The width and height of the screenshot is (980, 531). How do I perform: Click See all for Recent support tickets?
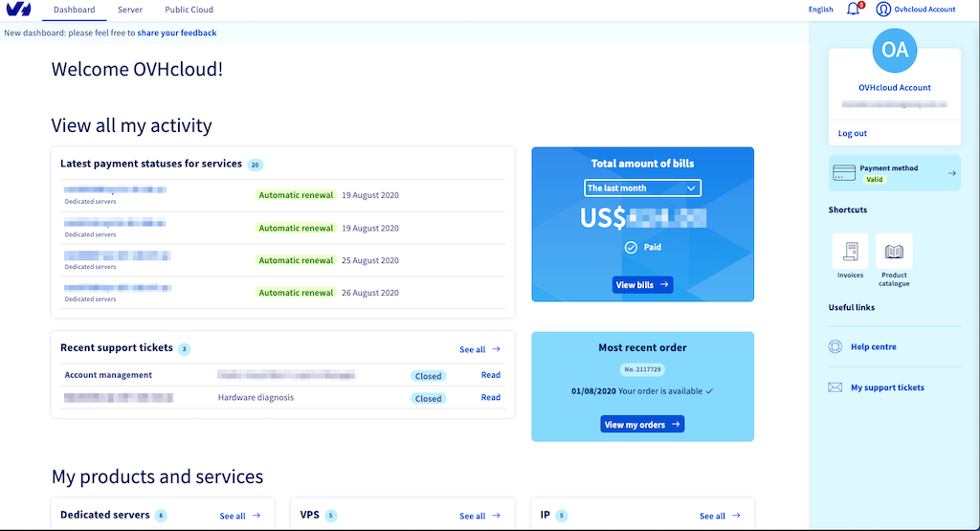(x=479, y=349)
